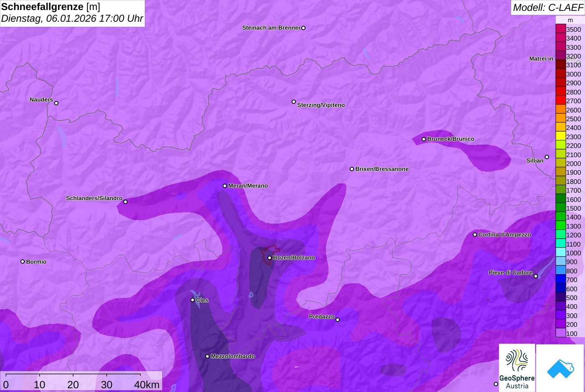Click the Schneefallgrenze [m] title
The width and height of the screenshot is (585, 392).
coord(51,7)
